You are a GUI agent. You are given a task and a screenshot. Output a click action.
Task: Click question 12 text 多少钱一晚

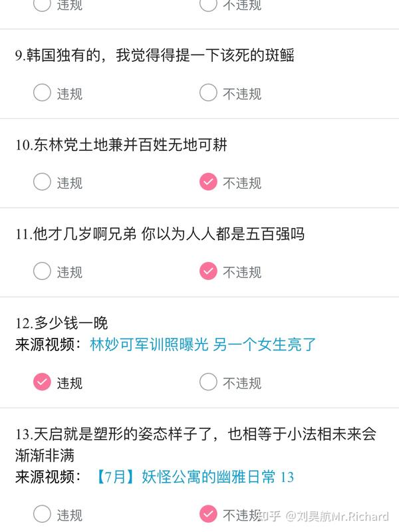click(x=61, y=323)
